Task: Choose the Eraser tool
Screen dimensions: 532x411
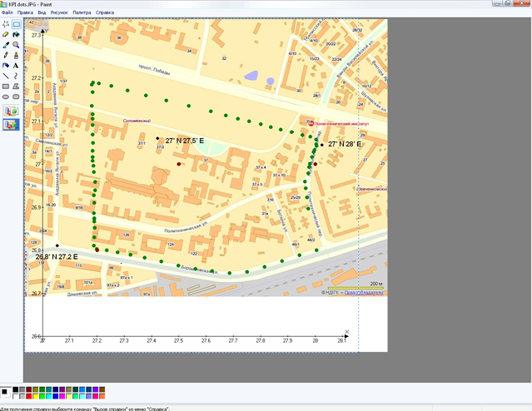Action: (x=6, y=35)
